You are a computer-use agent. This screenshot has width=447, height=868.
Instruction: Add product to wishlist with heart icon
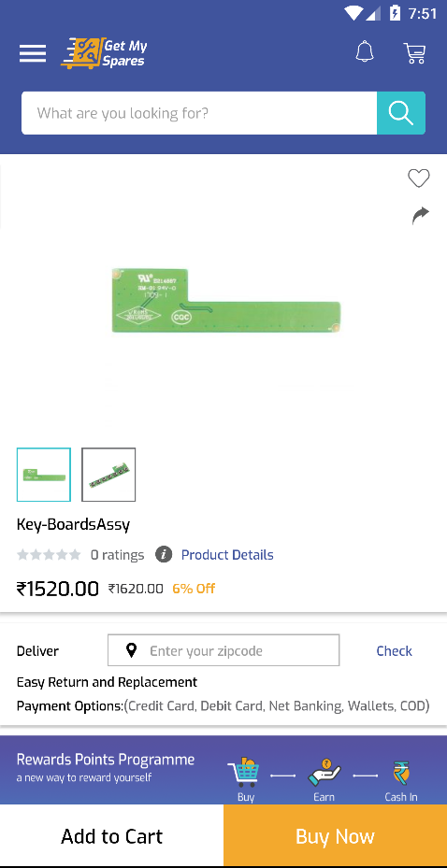[x=419, y=178]
